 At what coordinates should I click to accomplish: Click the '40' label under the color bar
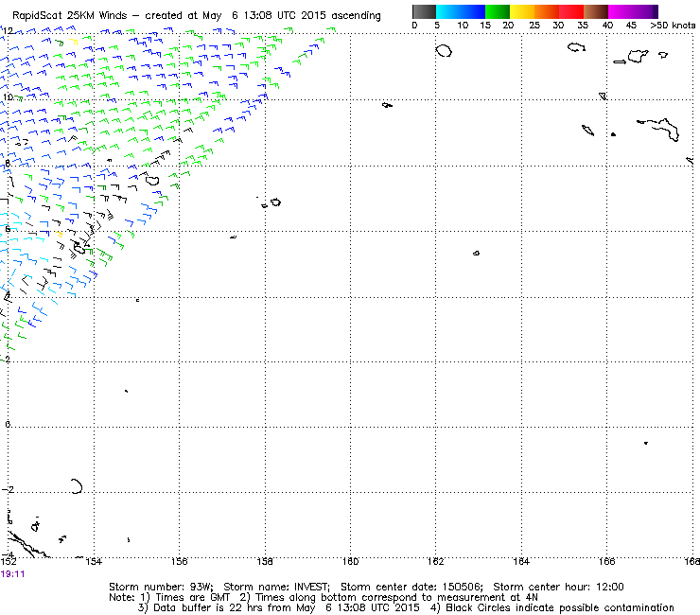tap(607, 26)
